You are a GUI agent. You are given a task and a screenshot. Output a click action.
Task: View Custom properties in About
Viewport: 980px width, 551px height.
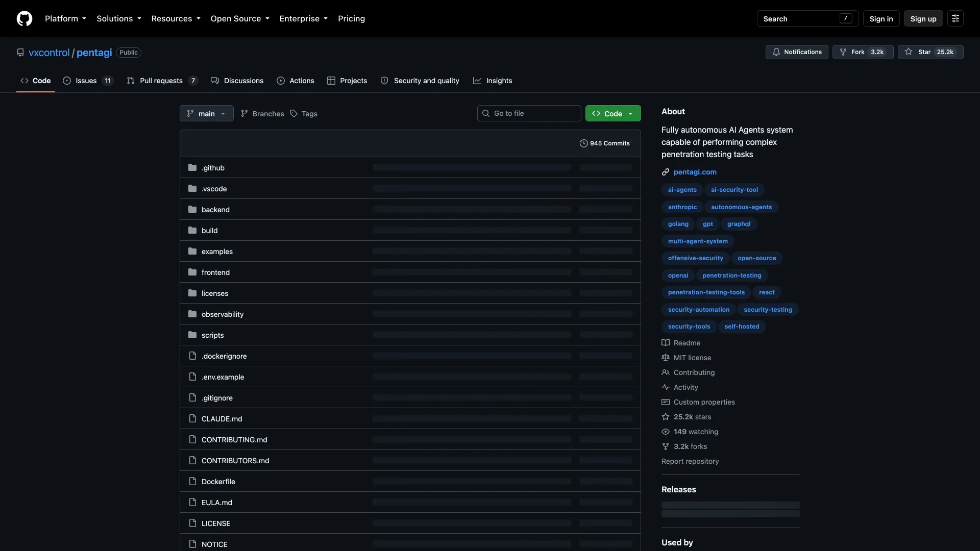698,402
